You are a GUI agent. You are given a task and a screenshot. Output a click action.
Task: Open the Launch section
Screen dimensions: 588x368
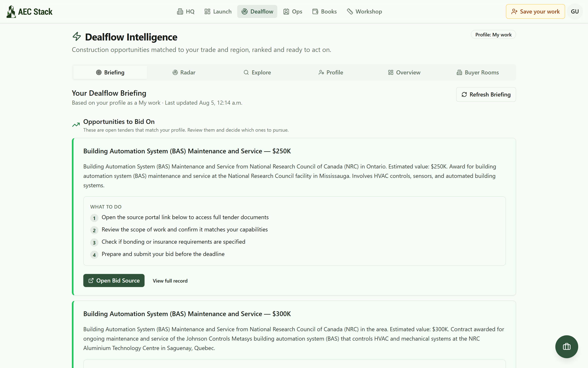pyautogui.click(x=218, y=11)
